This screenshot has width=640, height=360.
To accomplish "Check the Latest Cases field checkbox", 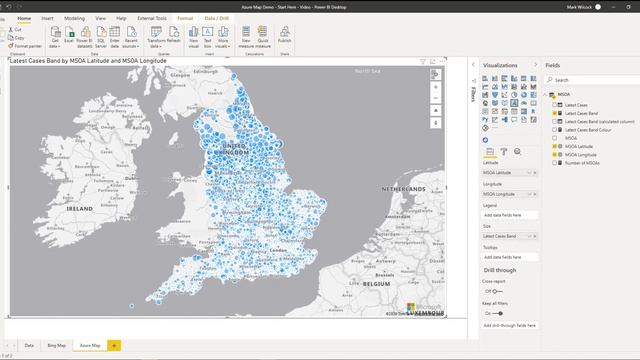I will click(554, 105).
